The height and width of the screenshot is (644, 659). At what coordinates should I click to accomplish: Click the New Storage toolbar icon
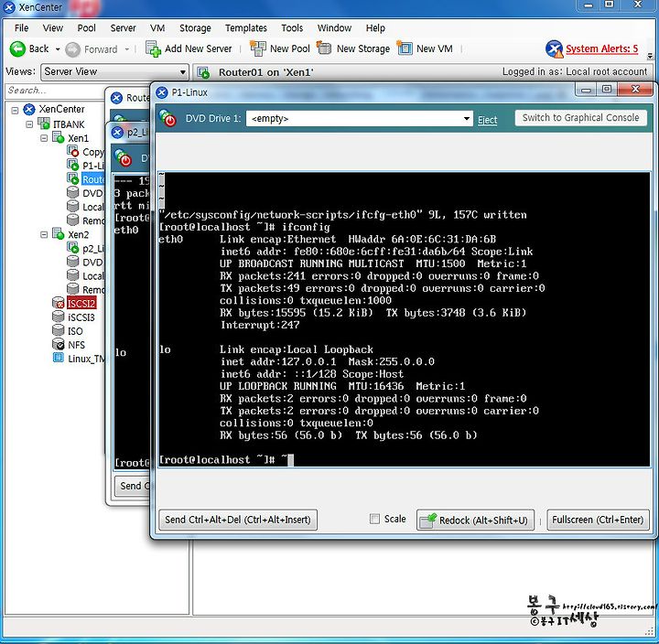click(324, 48)
